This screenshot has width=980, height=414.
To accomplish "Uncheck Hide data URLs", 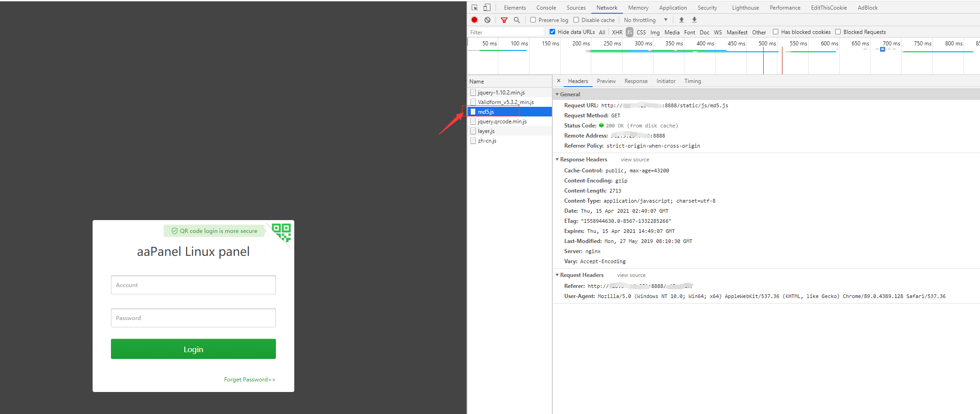I will coord(552,32).
